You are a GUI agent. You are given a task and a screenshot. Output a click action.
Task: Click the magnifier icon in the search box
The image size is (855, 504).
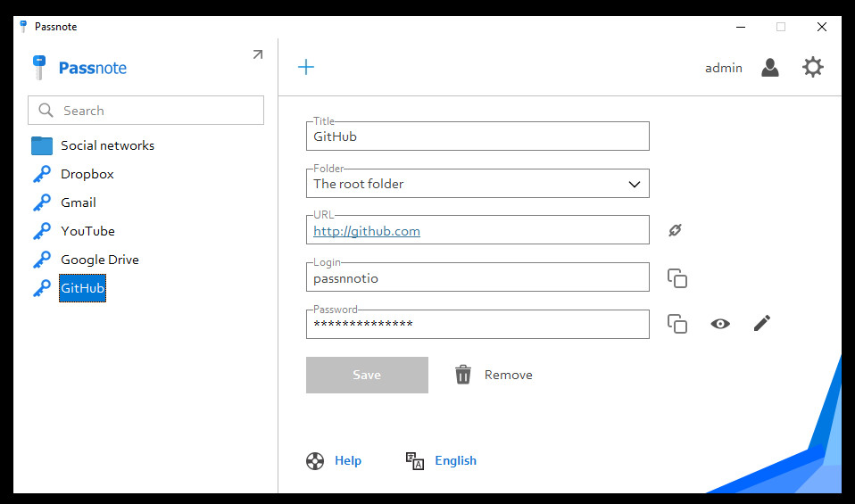click(x=46, y=111)
